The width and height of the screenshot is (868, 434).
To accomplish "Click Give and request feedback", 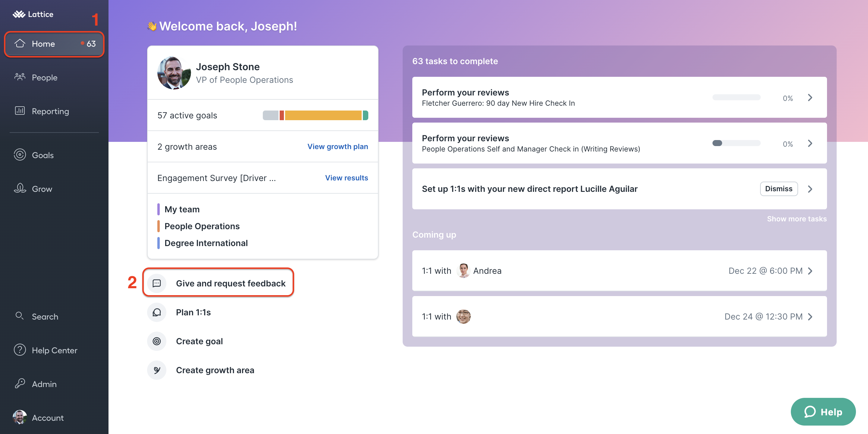I will [x=231, y=283].
